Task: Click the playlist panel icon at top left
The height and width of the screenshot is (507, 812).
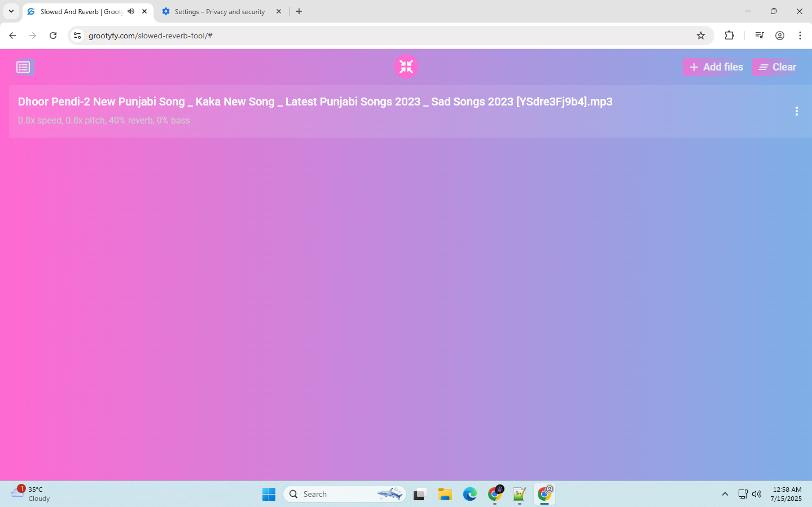Action: coord(24,67)
